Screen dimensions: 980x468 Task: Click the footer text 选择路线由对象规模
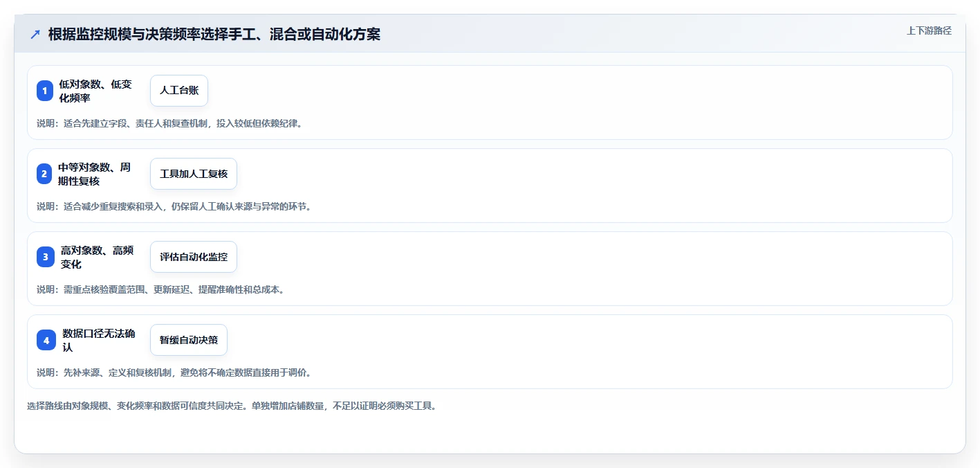[232, 406]
